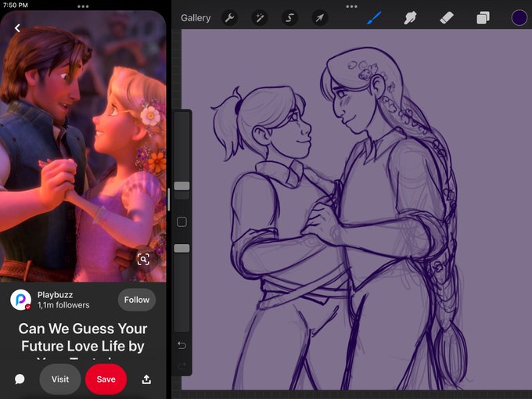Tap the 7:50 PM status bar clock

tap(16, 5)
